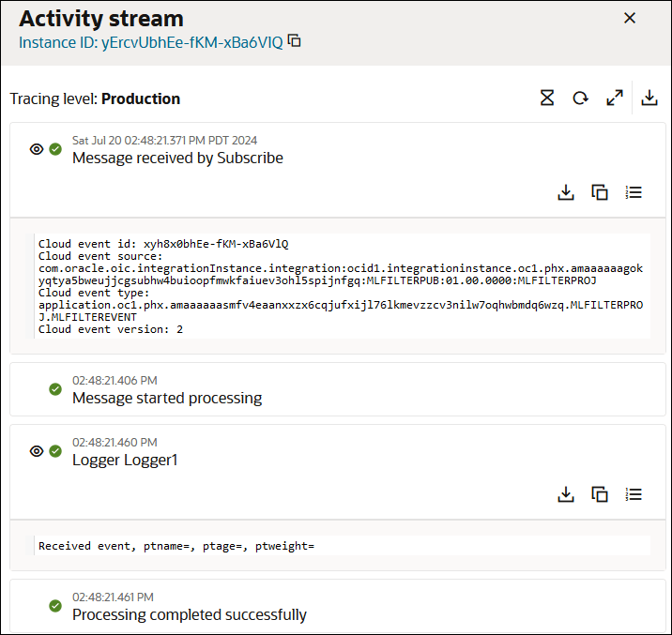Download the Logger Logger1 payload

click(566, 494)
